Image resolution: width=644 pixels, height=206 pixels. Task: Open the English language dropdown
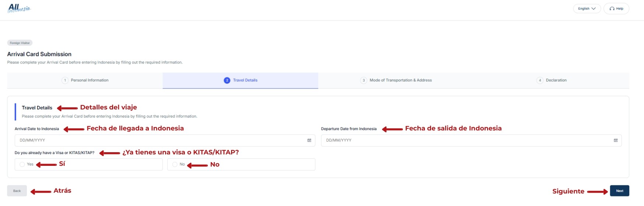tap(587, 8)
